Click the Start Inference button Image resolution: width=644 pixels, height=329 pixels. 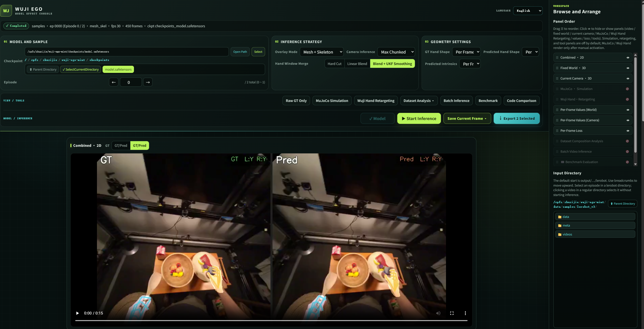[419, 119]
